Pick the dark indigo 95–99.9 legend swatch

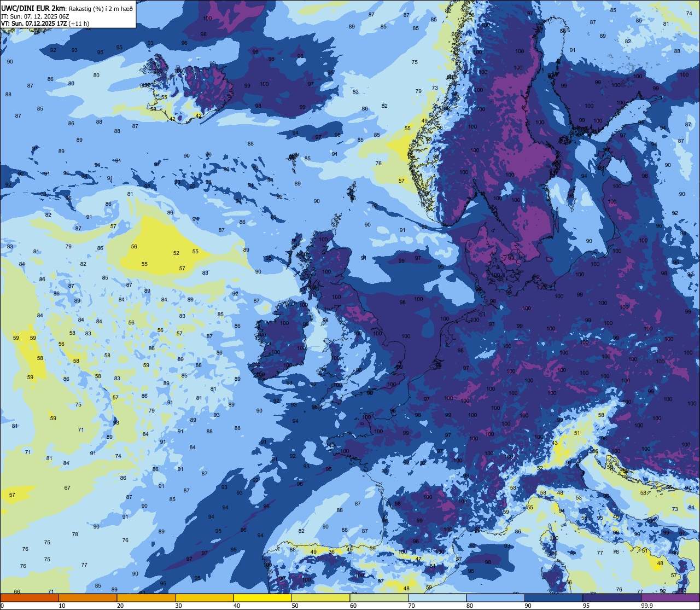[612, 597]
